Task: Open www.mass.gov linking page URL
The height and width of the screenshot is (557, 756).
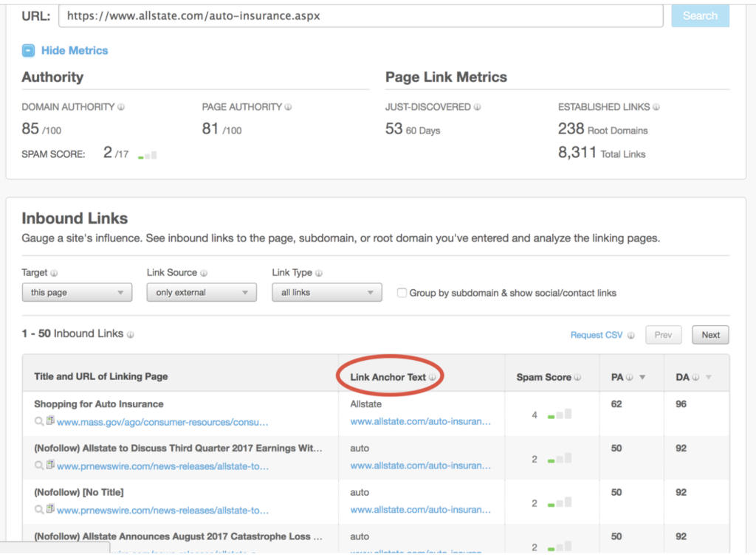Action: (162, 422)
